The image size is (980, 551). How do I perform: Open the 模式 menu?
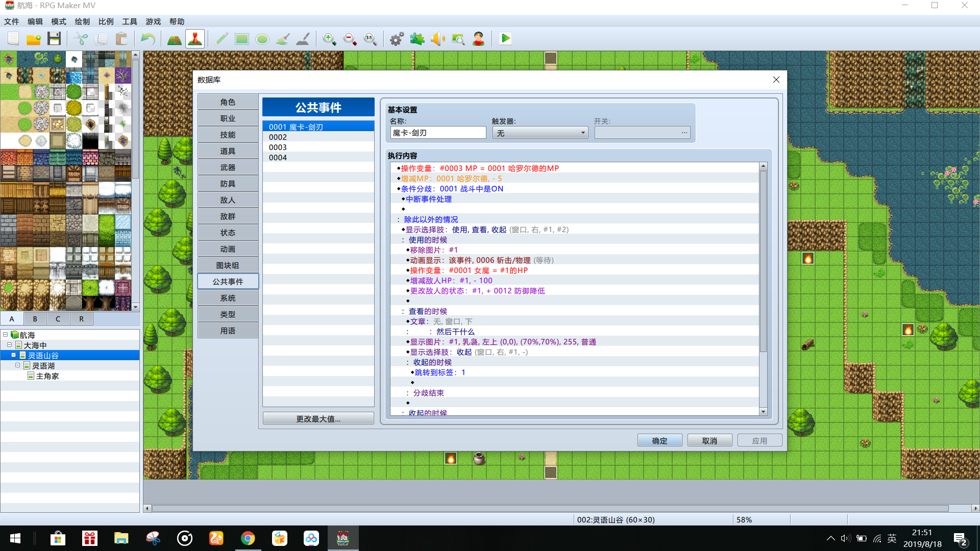[x=59, y=21]
